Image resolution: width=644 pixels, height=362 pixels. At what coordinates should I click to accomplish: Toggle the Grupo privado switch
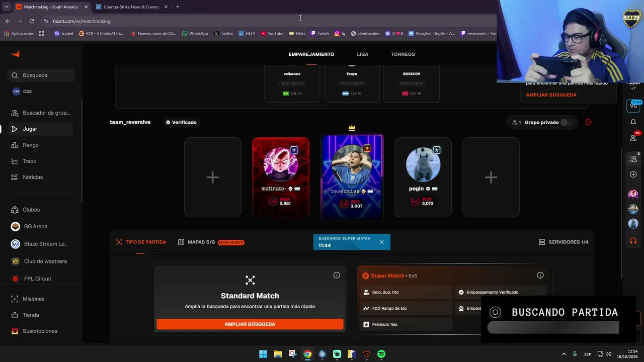click(x=567, y=122)
